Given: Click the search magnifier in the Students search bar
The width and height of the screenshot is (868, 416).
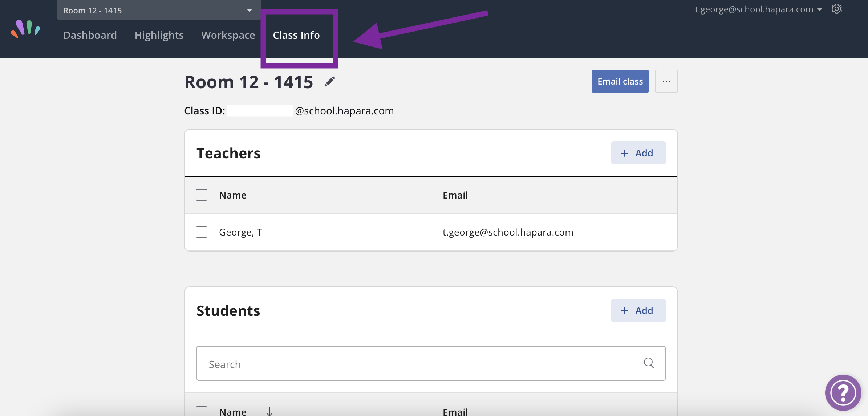Looking at the screenshot, I should pyautogui.click(x=649, y=363).
